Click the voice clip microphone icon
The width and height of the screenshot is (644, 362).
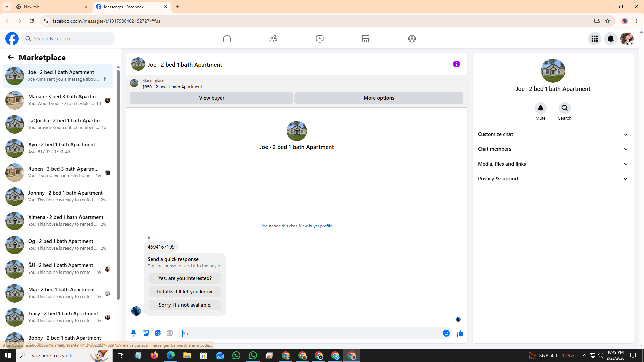(133, 333)
